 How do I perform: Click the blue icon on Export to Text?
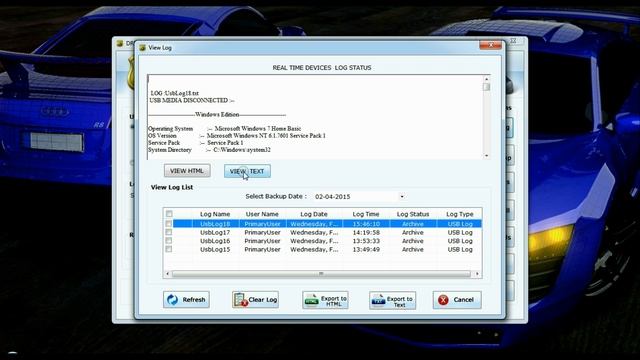coord(378,300)
